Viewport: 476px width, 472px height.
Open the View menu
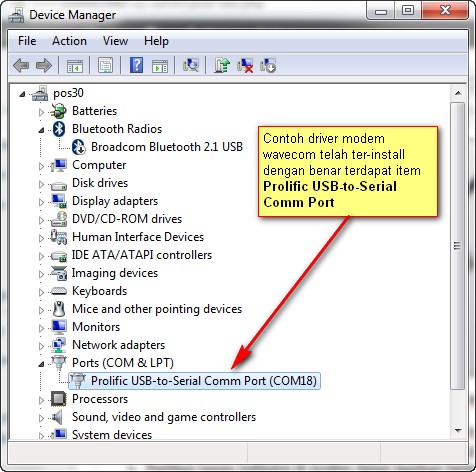(115, 41)
